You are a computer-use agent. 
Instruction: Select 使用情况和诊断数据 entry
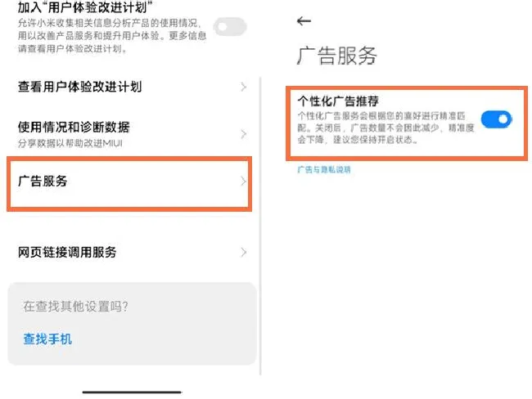click(132, 134)
